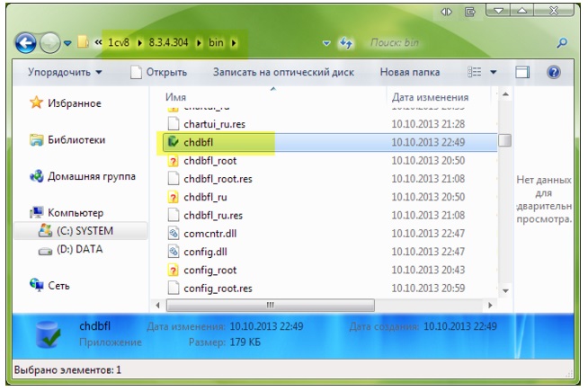This screenshot has height=391, width=588.
Task: Change view with the view icon
Action: point(475,72)
